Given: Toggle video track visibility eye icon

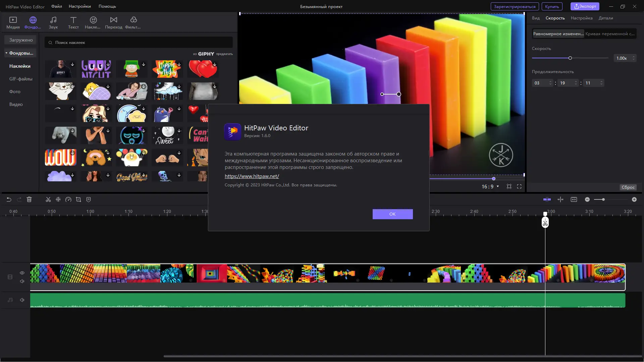Looking at the screenshot, I should click(x=22, y=273).
